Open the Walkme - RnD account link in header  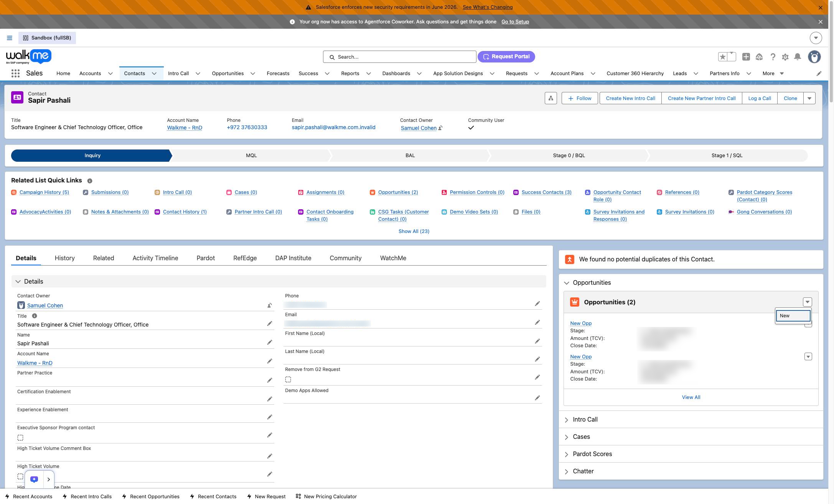click(x=185, y=128)
